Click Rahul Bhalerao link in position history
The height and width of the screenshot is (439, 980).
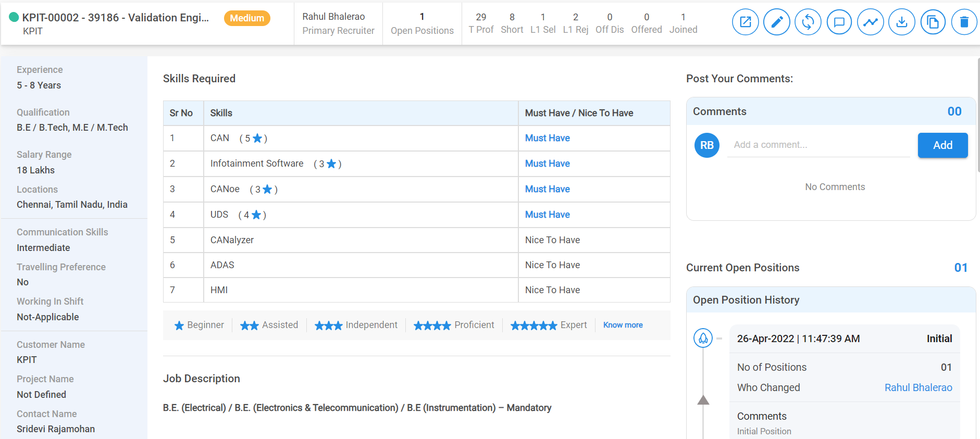(x=918, y=387)
